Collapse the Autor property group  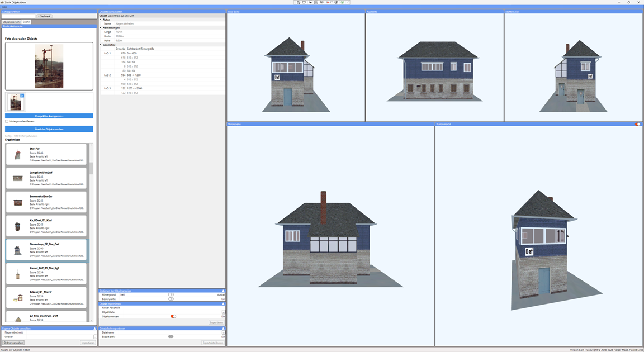point(101,20)
